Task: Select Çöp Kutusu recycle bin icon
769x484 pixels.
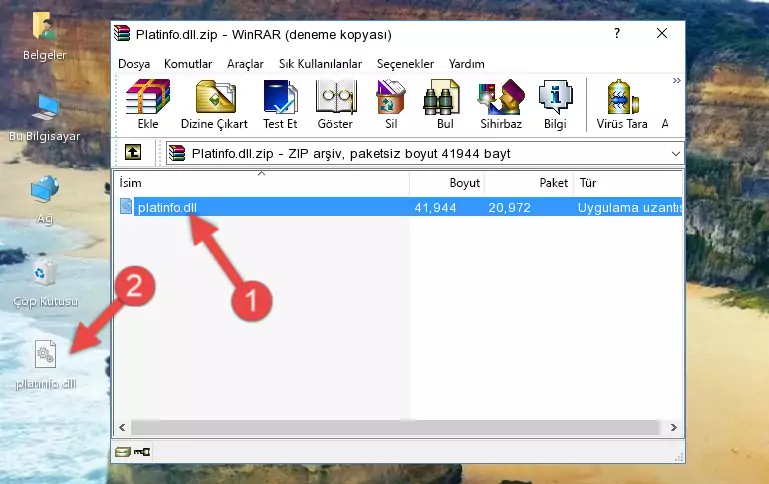Action: tap(45, 282)
